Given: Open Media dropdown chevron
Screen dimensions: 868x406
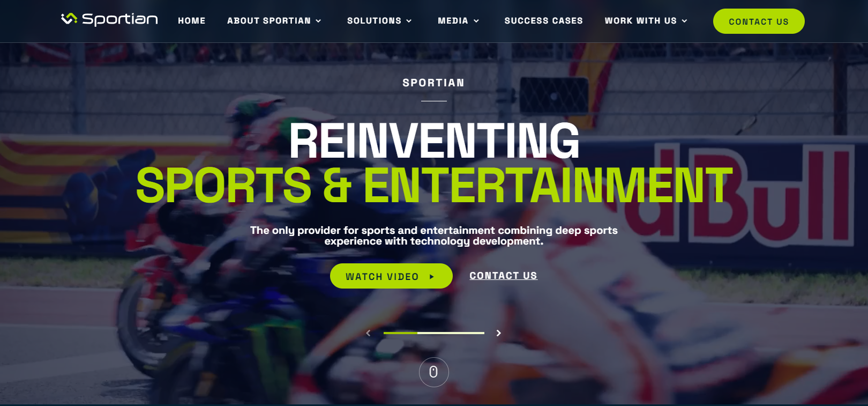Looking at the screenshot, I should click(x=476, y=21).
